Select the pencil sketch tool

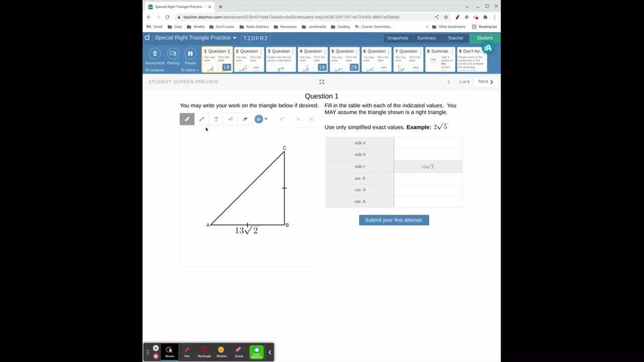(187, 119)
